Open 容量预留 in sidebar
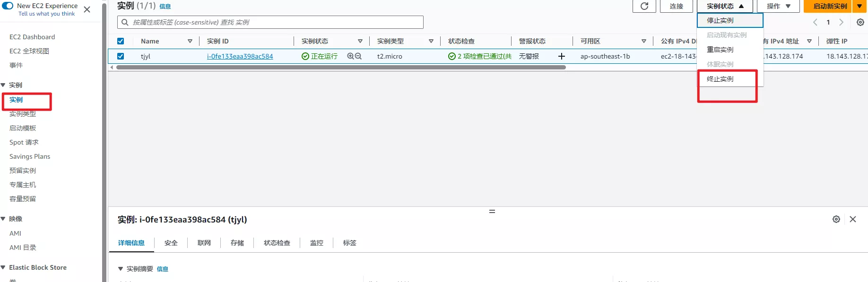This screenshot has height=282, width=868. 23,199
